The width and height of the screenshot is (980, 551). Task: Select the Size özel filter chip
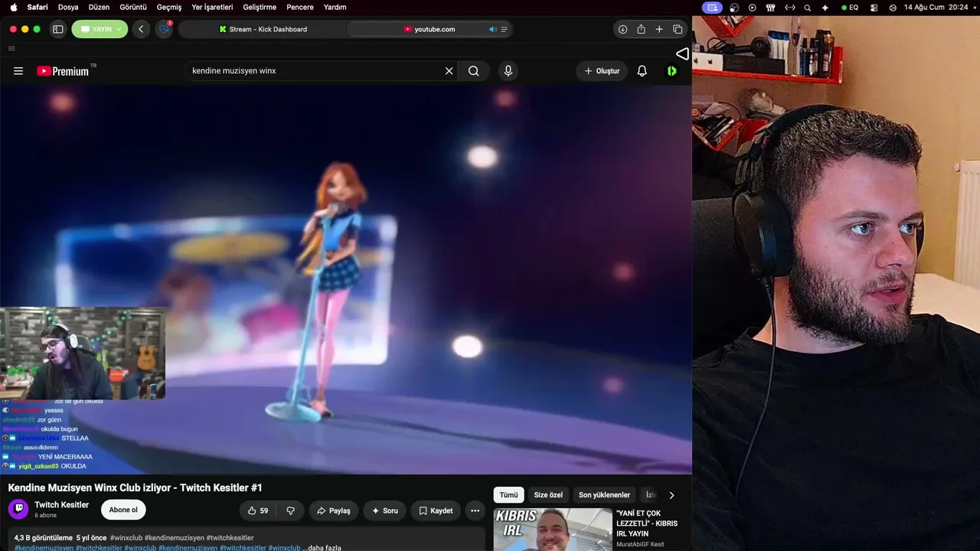(548, 495)
